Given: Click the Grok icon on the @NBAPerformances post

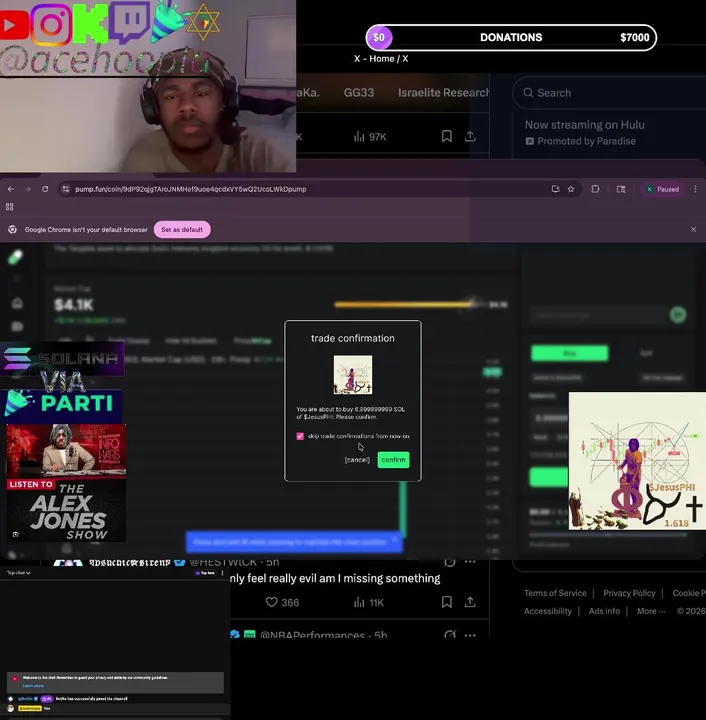Looking at the screenshot, I should click(450, 635).
